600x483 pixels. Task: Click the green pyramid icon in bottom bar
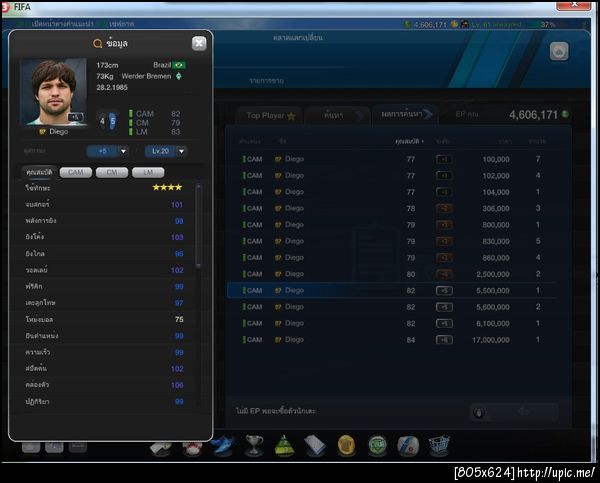pyautogui.click(x=284, y=446)
